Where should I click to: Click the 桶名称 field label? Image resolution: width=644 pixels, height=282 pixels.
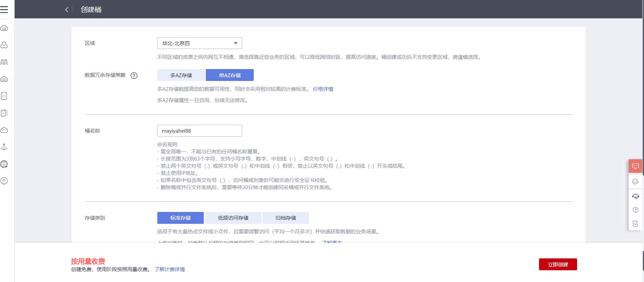tap(92, 131)
